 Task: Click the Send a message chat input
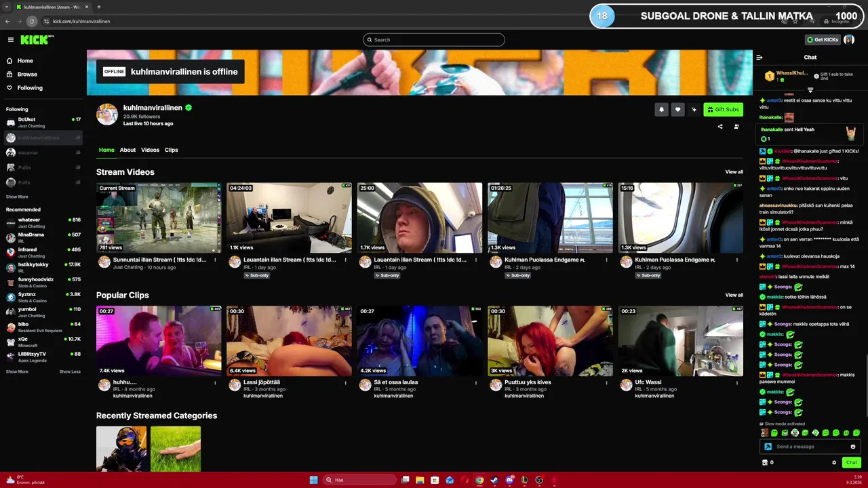tap(811, 447)
